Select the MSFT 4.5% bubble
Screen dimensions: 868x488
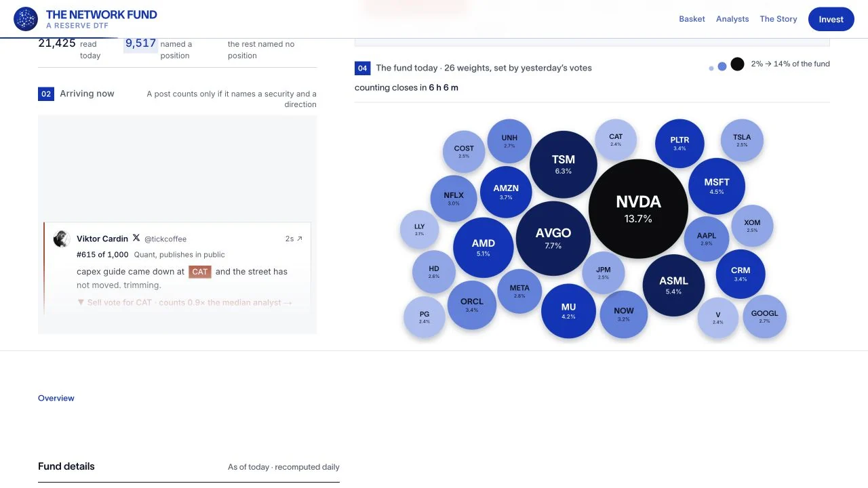(x=717, y=186)
